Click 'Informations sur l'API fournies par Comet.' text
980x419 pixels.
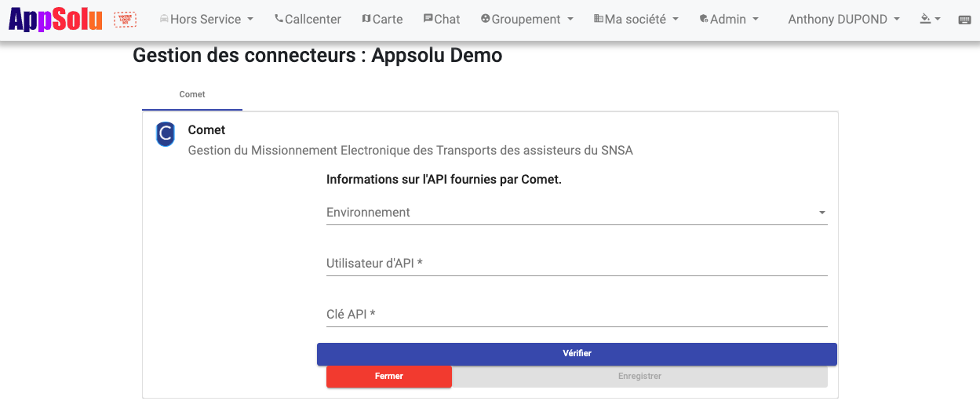click(x=444, y=180)
